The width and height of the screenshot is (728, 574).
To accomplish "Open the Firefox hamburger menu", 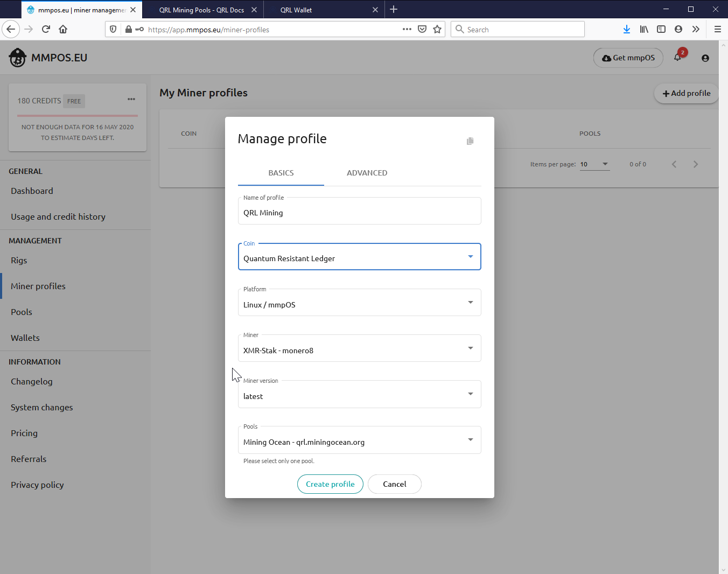I will pos(718,29).
